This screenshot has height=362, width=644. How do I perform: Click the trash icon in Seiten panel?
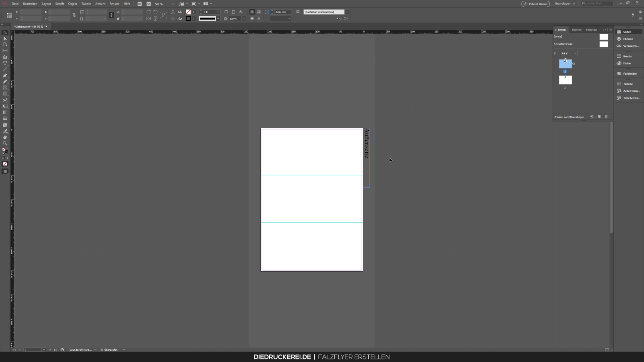[606, 117]
